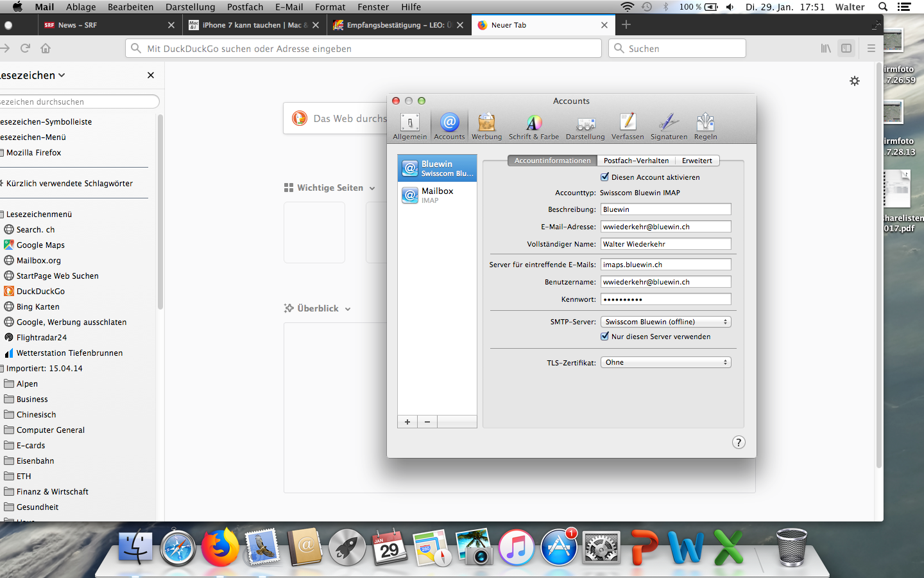Open a new Firefox tab
The image size is (924, 578).
click(x=626, y=25)
